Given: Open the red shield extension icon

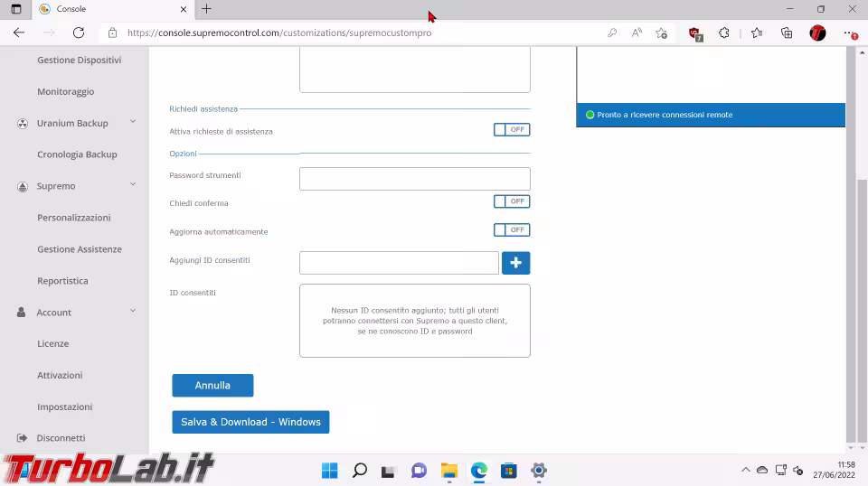Looking at the screenshot, I should [x=695, y=33].
